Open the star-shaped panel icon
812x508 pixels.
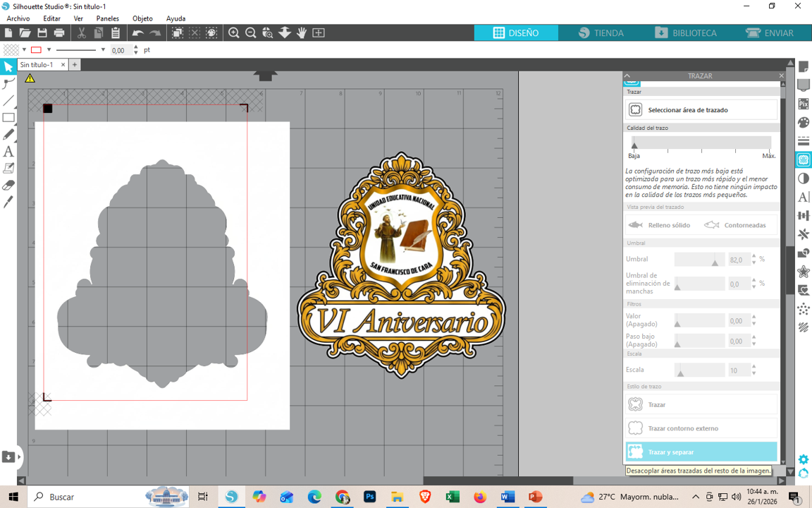click(x=804, y=272)
